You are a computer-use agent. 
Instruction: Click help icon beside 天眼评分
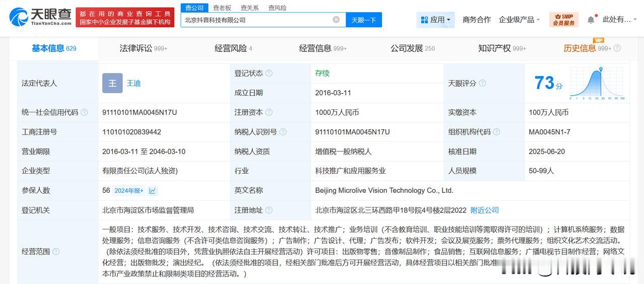(x=482, y=83)
